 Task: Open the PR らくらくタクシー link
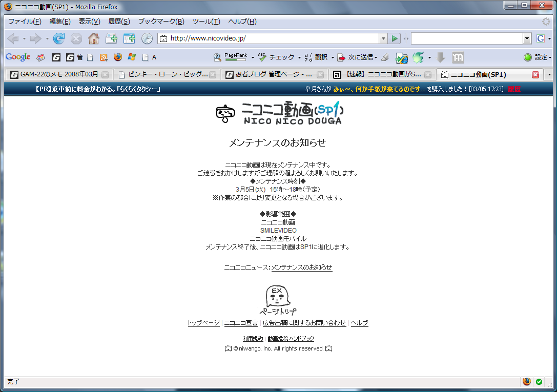click(x=98, y=89)
